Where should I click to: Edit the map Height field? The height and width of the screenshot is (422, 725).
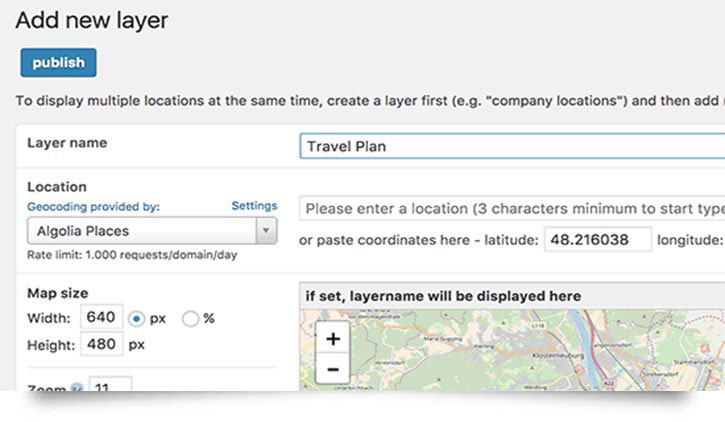pos(102,344)
